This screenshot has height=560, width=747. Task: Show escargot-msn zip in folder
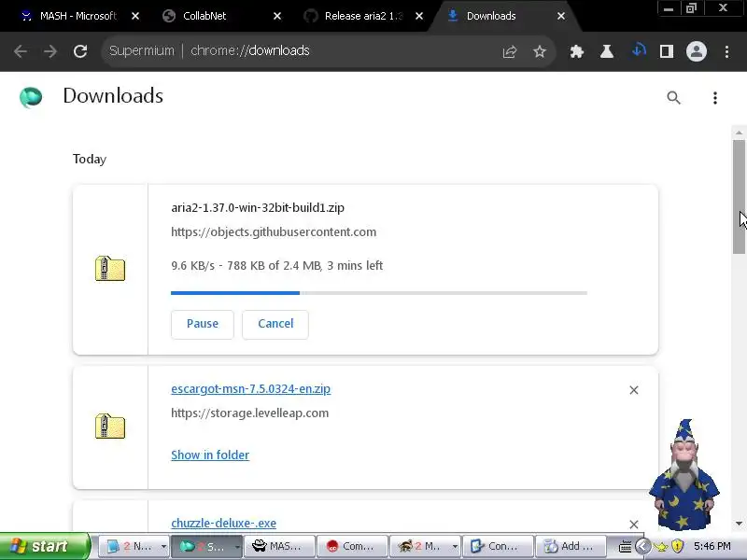point(210,455)
